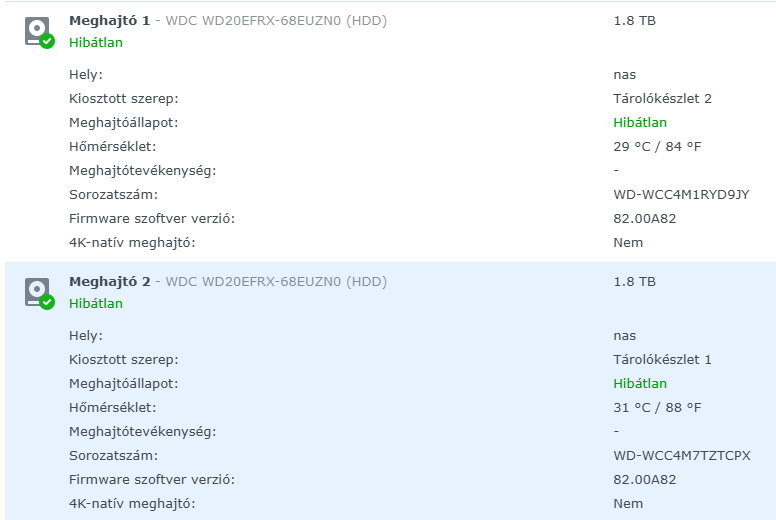
Task: Click Meghajtó 2's green Meghajtóállapot value
Action: point(640,383)
